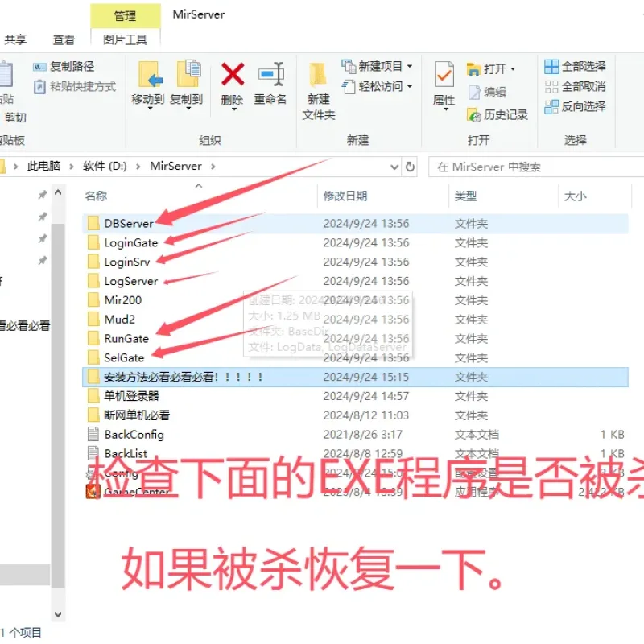This screenshot has width=644, height=644.
Task: Select the 管理 contextual tab
Action: tap(126, 16)
